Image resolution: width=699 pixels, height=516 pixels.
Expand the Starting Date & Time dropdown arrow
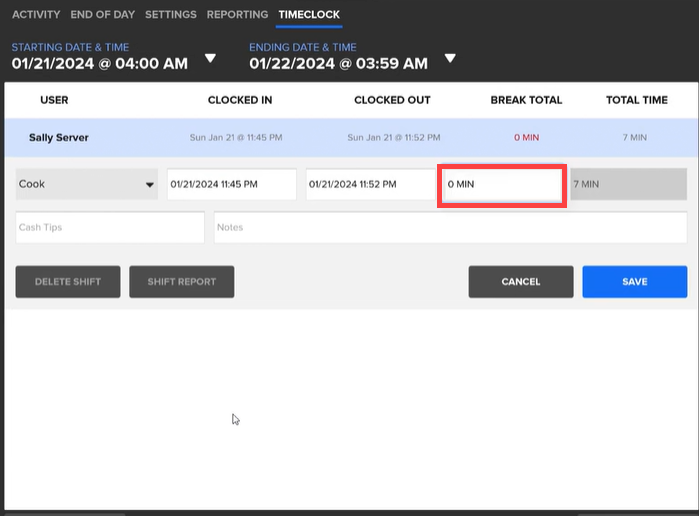pos(210,58)
